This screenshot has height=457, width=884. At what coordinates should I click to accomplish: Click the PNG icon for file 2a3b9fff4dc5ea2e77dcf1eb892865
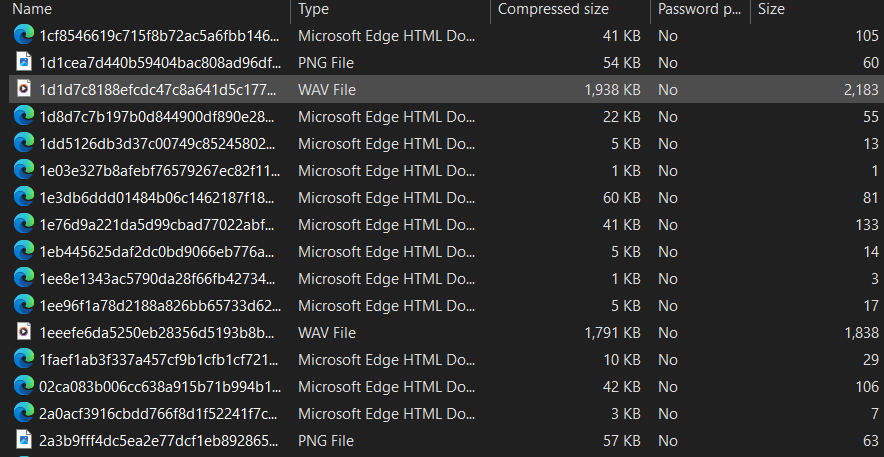click(x=23, y=440)
